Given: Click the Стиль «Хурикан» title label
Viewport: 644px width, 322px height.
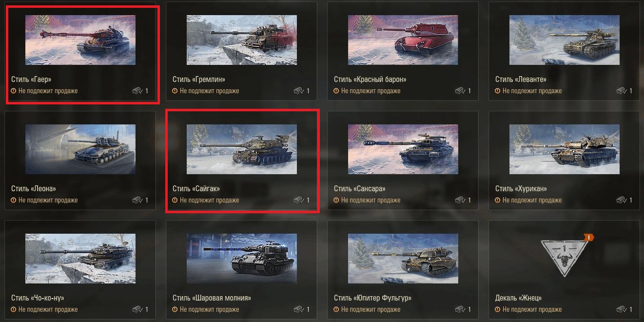Looking at the screenshot, I should (x=521, y=188).
